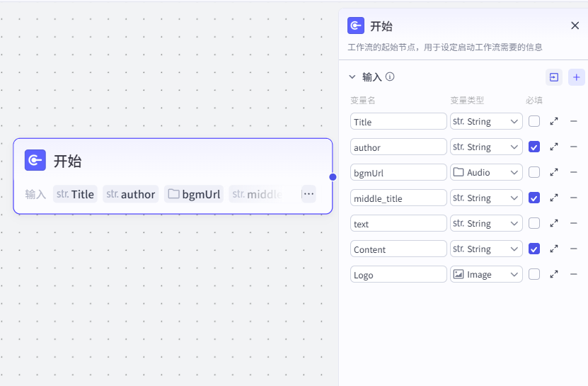
Task: Click the node's output connection port
Action: [x=333, y=177]
